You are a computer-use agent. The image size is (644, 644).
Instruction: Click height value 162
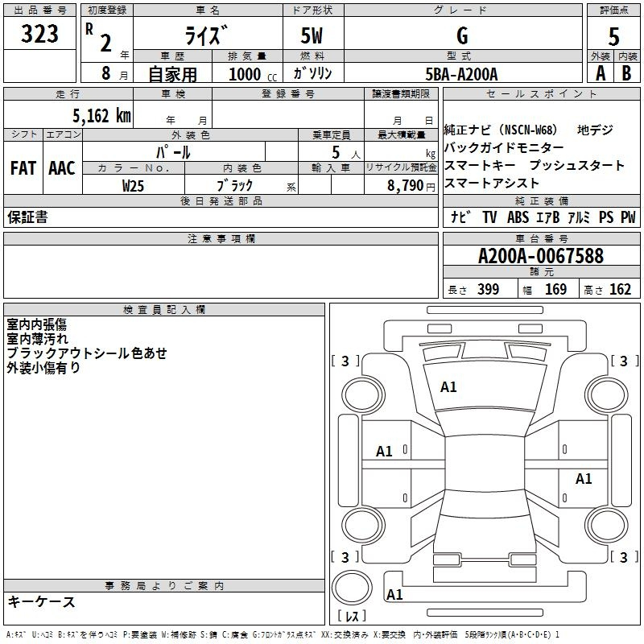click(x=620, y=289)
